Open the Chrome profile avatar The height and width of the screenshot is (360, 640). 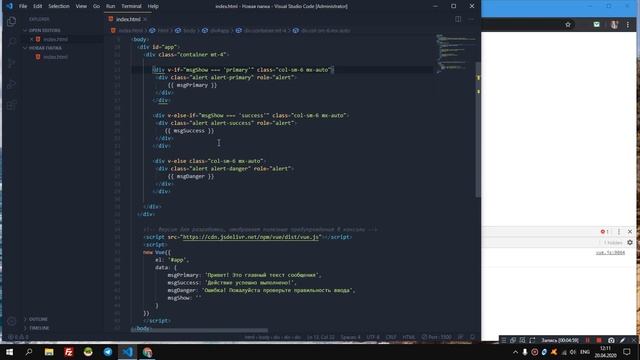pos(614,24)
